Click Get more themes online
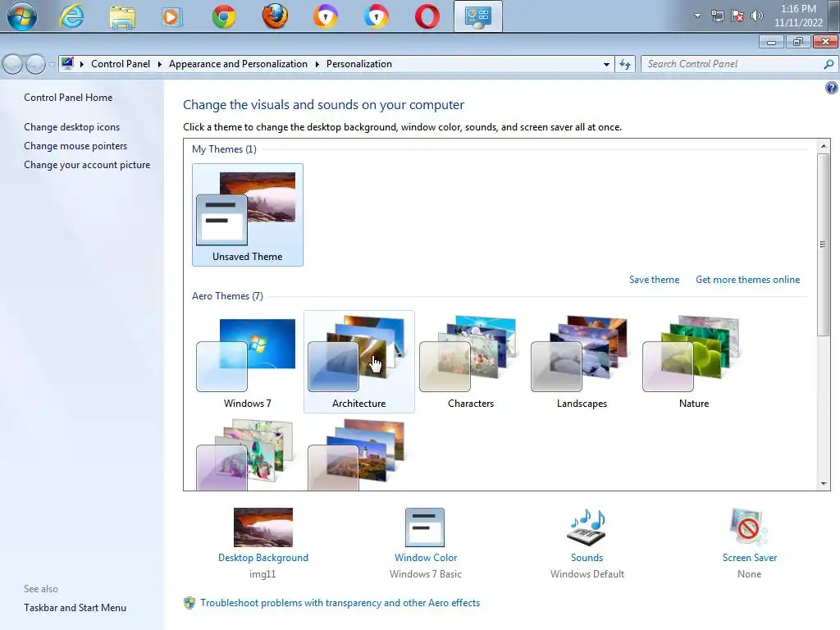The width and height of the screenshot is (840, 630). click(747, 280)
